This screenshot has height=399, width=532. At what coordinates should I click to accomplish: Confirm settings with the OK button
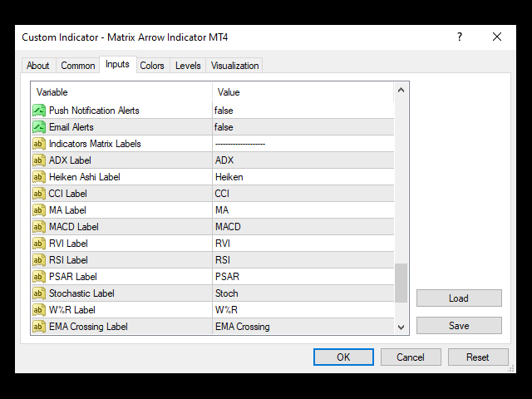[343, 357]
